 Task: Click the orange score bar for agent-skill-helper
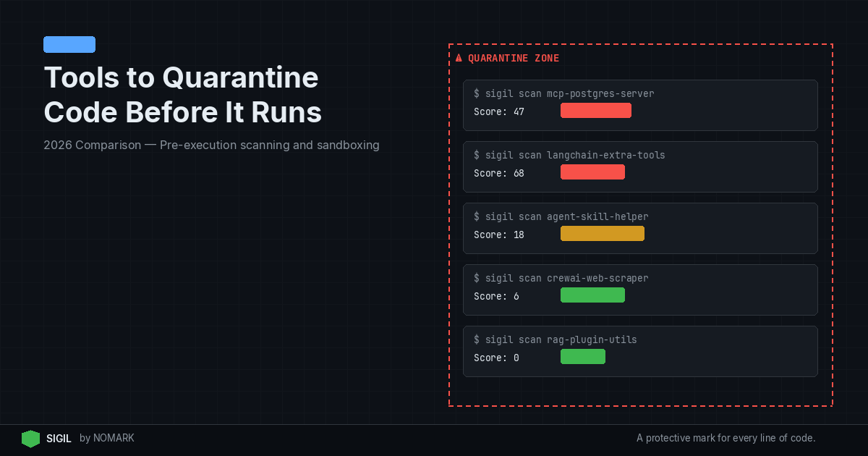coord(602,233)
